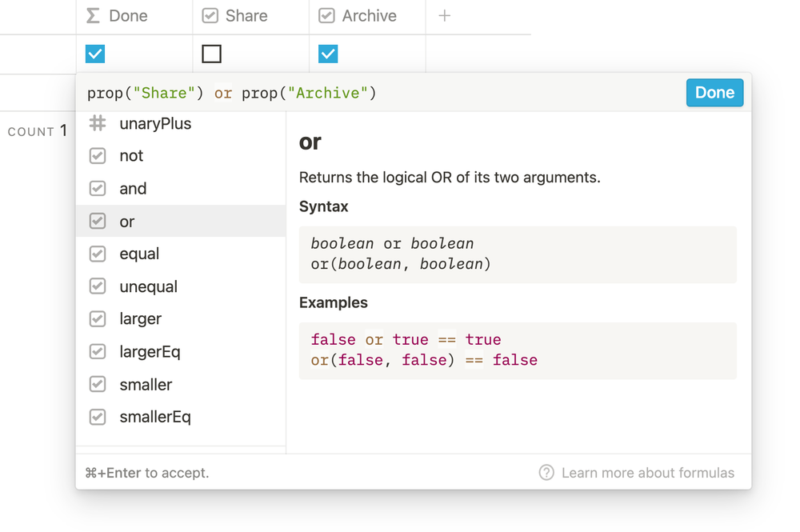
Task: Click the "Examples" heading
Action: pos(333,302)
